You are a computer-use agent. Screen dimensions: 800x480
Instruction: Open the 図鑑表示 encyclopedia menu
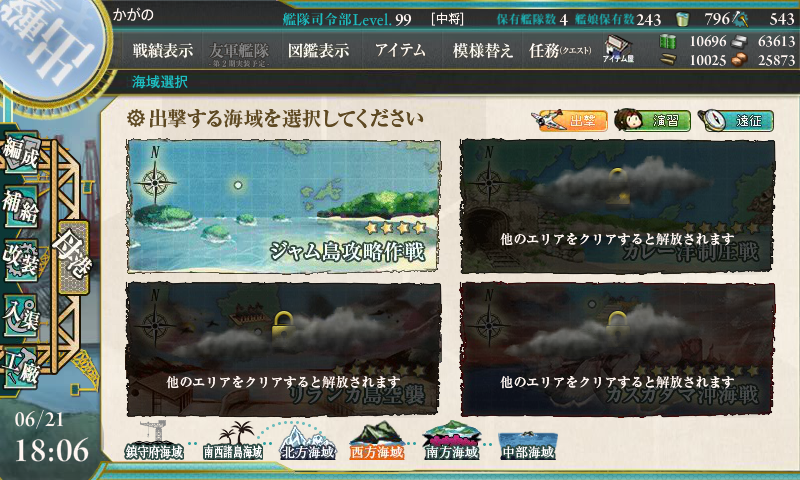pos(318,50)
